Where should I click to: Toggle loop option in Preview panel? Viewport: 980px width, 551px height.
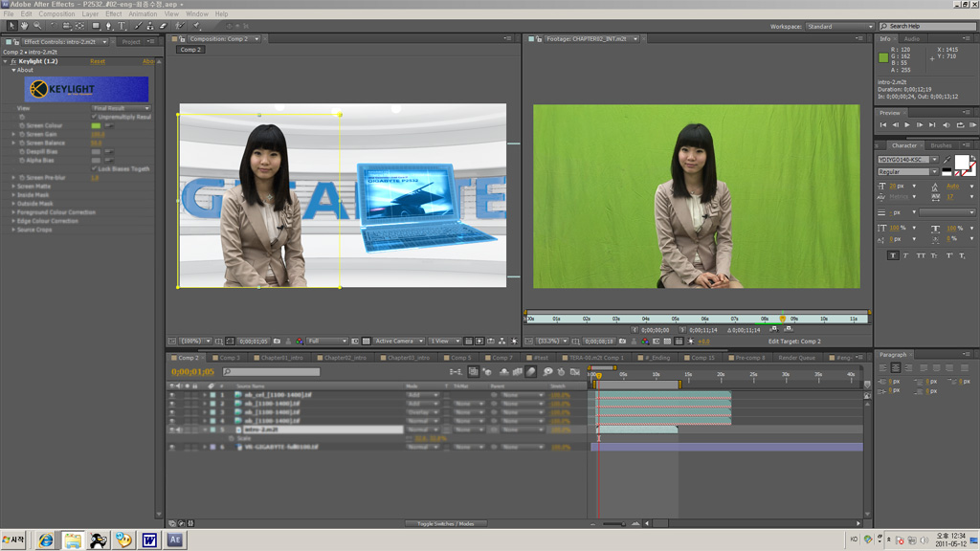960,125
